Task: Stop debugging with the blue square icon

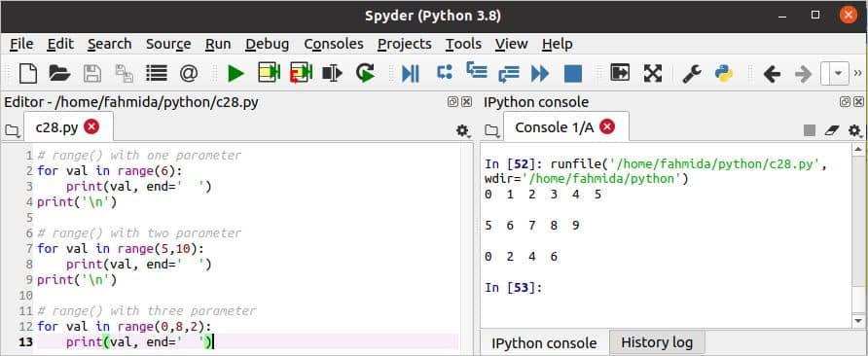Action: [573, 73]
